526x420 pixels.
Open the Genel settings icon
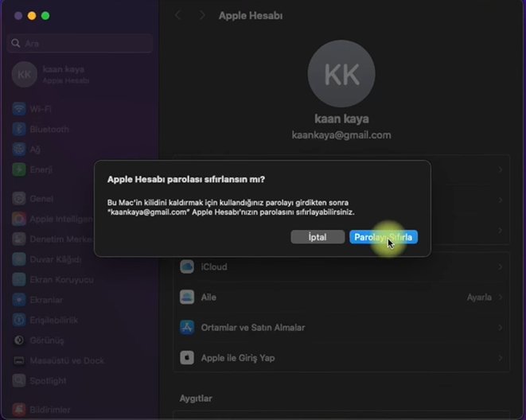pos(19,199)
